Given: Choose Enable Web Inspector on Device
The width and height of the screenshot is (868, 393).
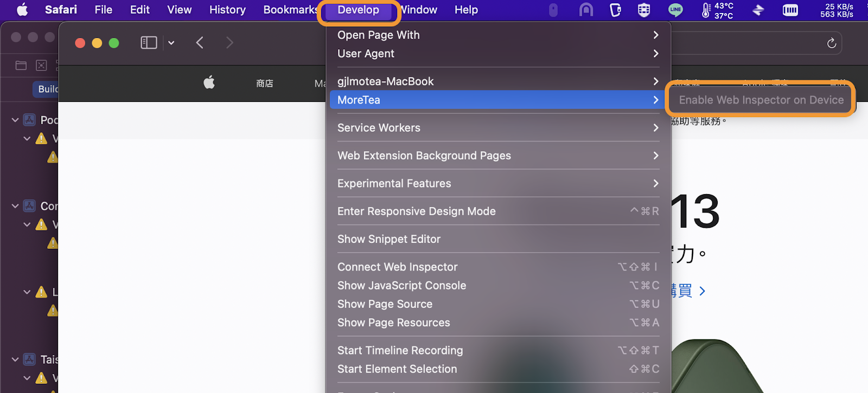Looking at the screenshot, I should tap(761, 100).
